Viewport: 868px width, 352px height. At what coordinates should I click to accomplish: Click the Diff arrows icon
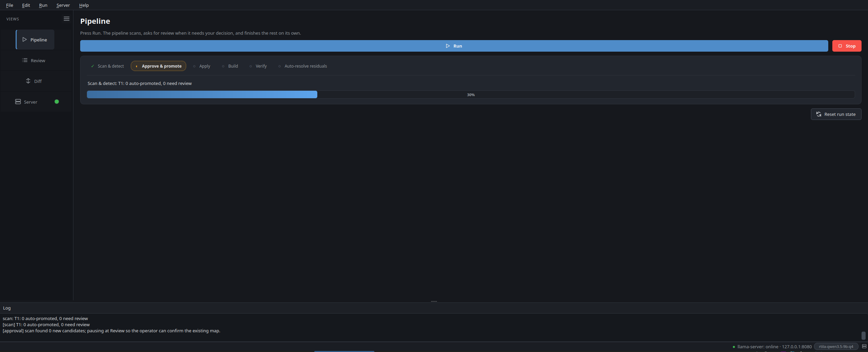(x=28, y=81)
